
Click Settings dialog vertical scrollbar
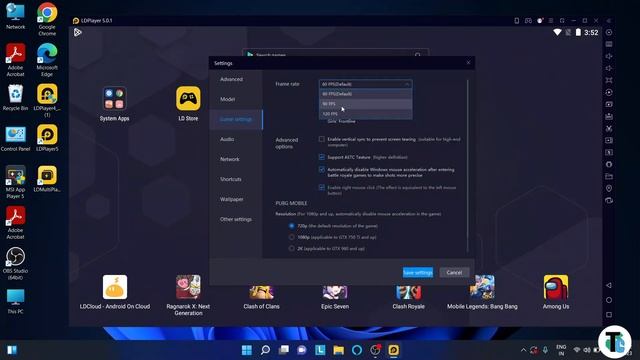[468, 165]
